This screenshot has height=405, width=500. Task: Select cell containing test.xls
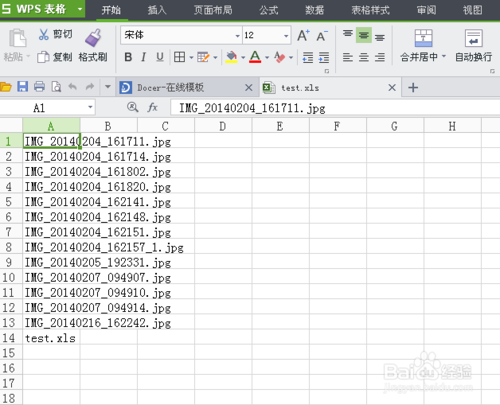coord(51,338)
